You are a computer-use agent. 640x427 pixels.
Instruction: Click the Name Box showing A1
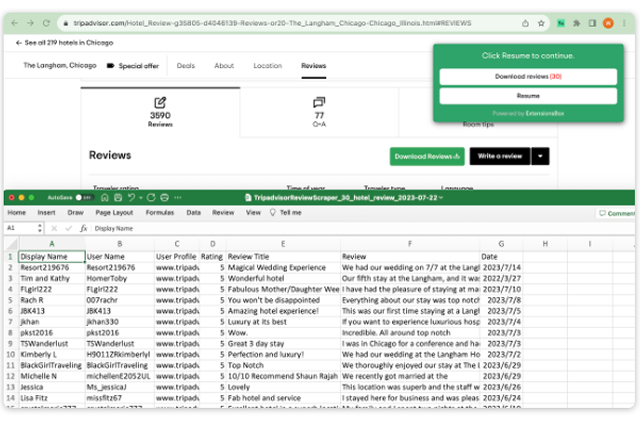pyautogui.click(x=20, y=228)
